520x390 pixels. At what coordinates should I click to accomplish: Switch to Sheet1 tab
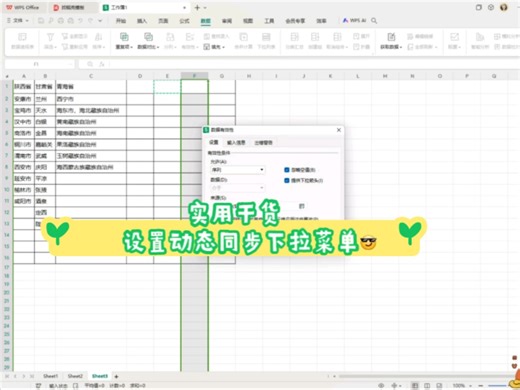tap(50, 376)
